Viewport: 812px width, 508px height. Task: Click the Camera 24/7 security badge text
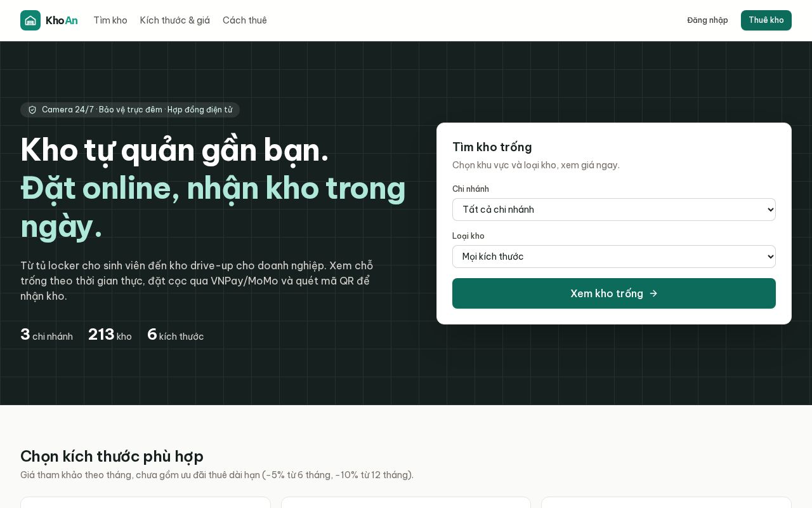pyautogui.click(x=137, y=110)
